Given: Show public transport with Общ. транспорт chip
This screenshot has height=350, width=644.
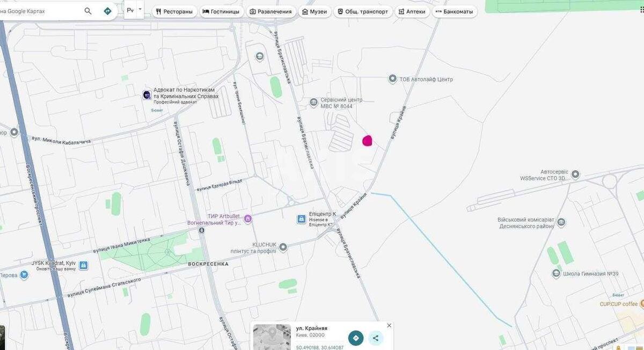Looking at the screenshot, I should (x=364, y=11).
